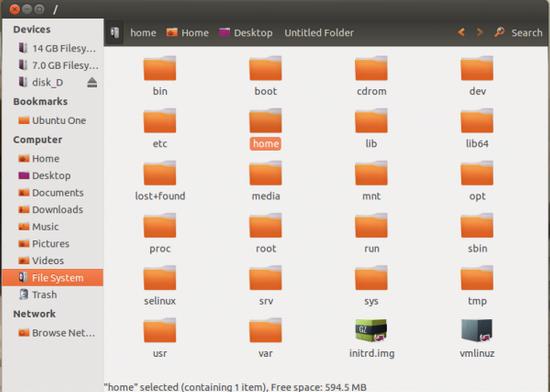550x392 pixels.
Task: Select the lib64 folder icon
Action: click(x=477, y=121)
